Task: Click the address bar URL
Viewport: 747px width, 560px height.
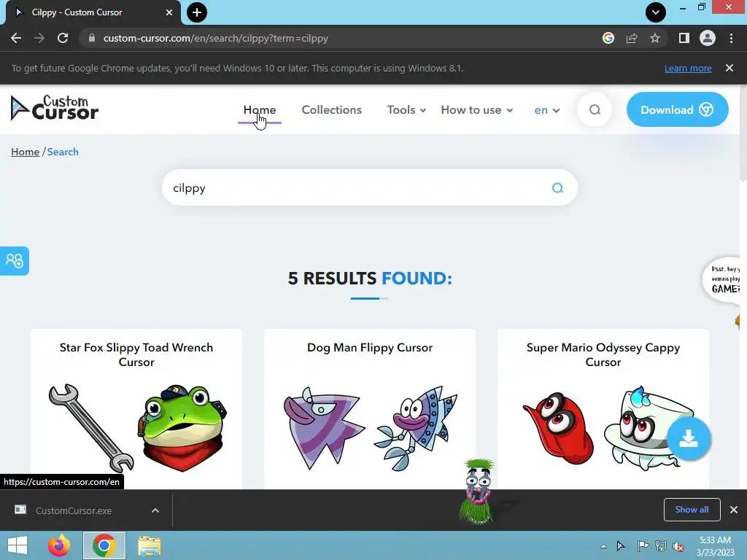Action: (x=216, y=38)
